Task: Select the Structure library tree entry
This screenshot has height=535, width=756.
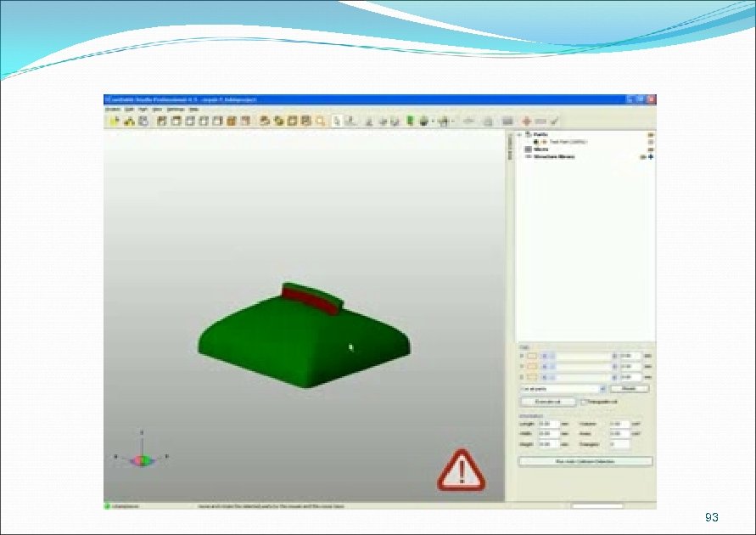Action: tap(554, 157)
